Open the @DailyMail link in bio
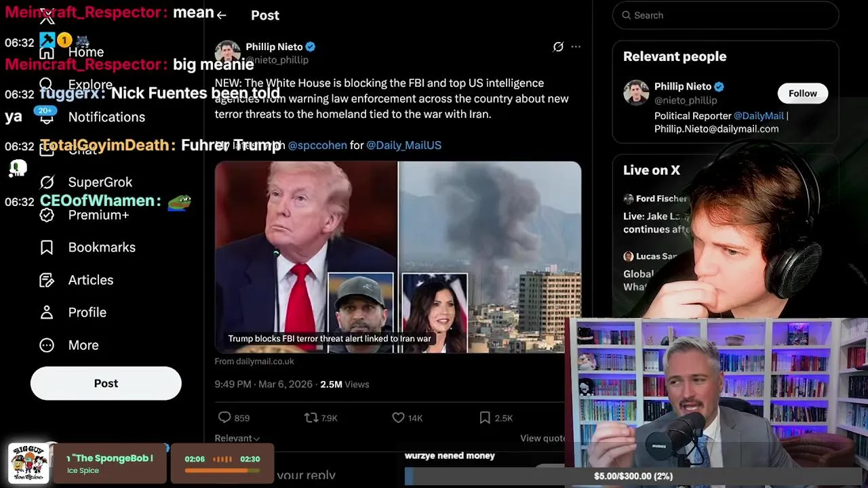The image size is (868, 488). pyautogui.click(x=759, y=116)
